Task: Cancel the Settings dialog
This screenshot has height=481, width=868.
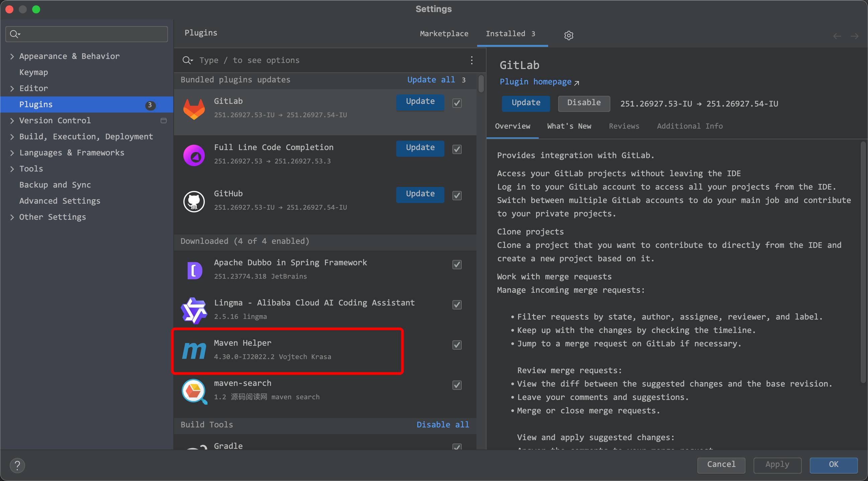Action: tap(721, 465)
